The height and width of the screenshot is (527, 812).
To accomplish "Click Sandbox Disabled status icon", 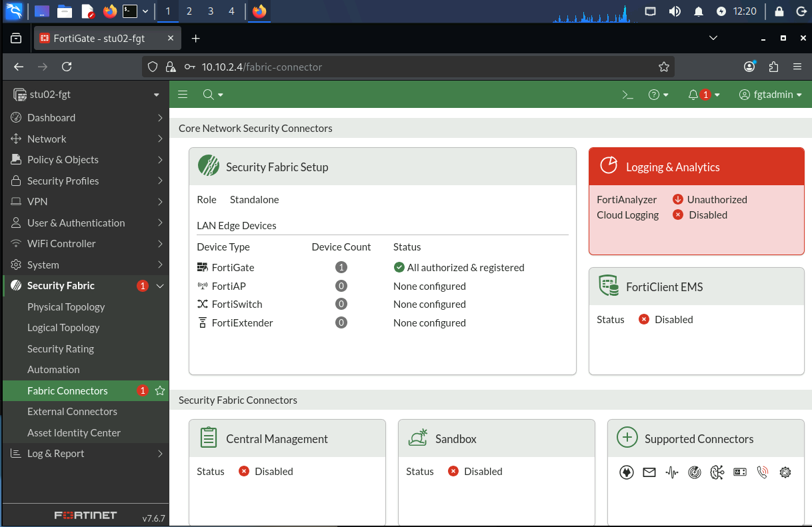I will point(453,471).
